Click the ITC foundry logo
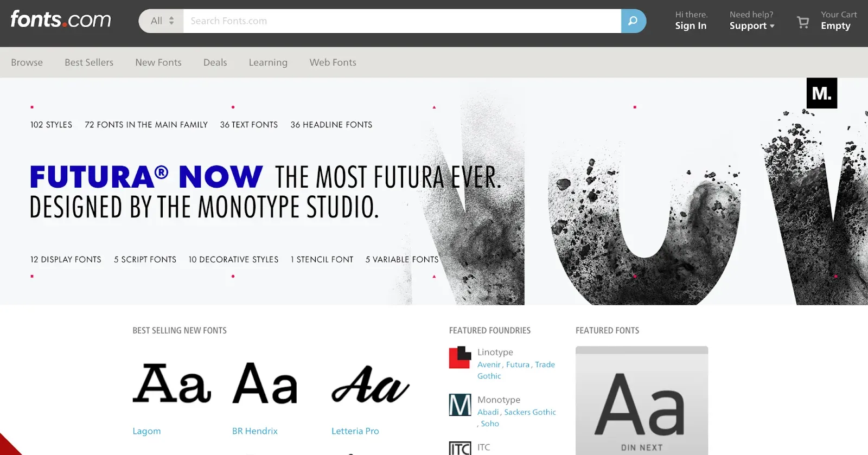Image resolution: width=868 pixels, height=455 pixels. click(459, 448)
